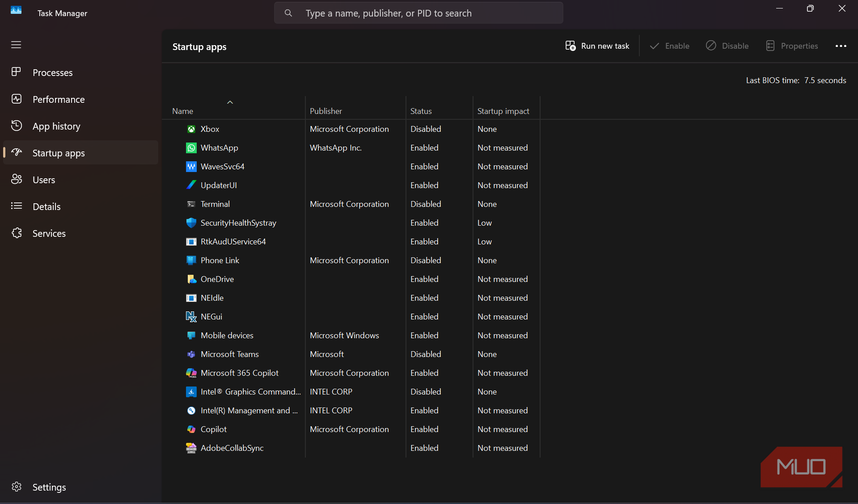Click the NEIdle icon

pyautogui.click(x=191, y=298)
